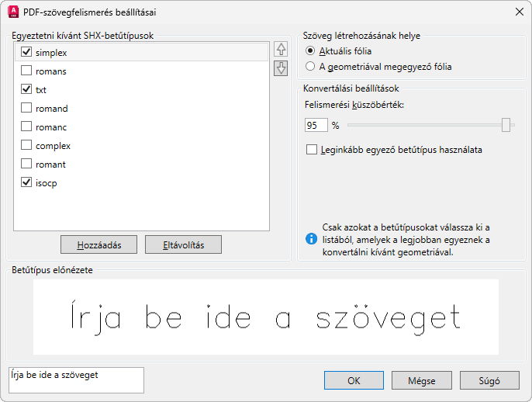Screen dimensions: 532x402
Task: Click the Hozzáadás button
Action: [x=98, y=244]
